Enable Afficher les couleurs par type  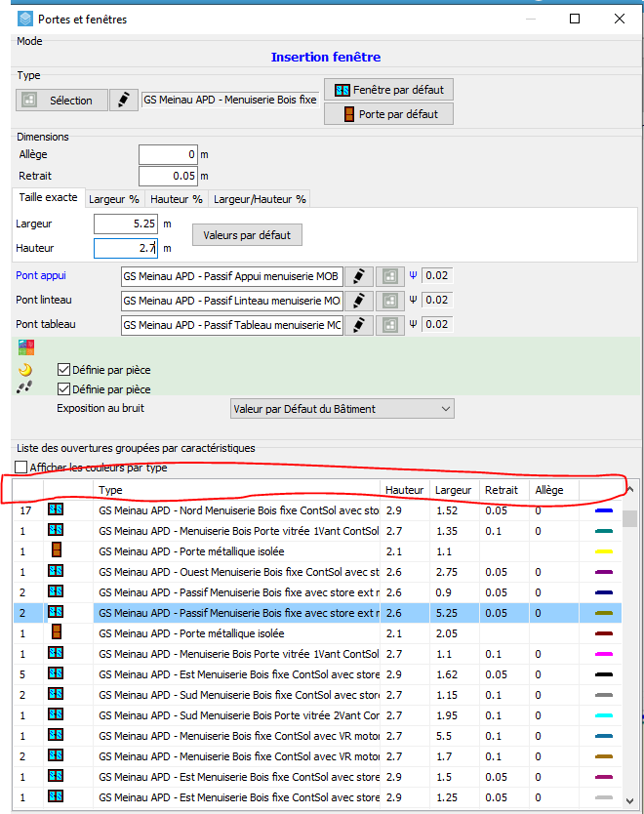pos(21,468)
